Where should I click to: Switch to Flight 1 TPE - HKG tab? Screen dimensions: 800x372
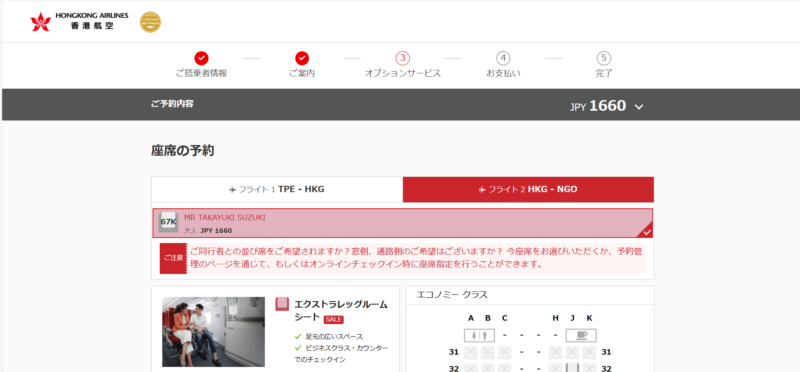[277, 189]
